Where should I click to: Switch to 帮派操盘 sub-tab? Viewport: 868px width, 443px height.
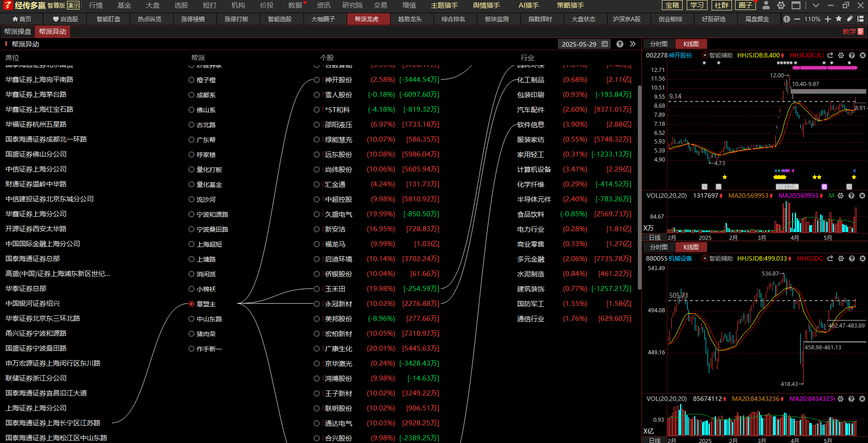coord(18,32)
